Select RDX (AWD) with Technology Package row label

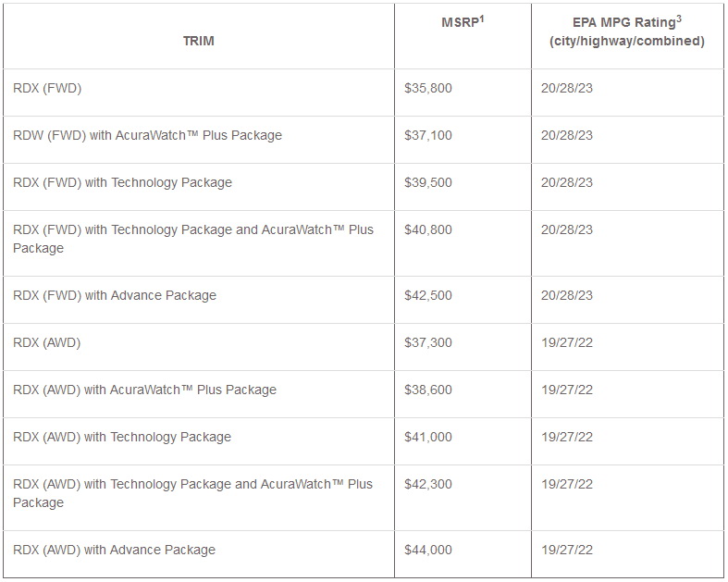tap(122, 437)
